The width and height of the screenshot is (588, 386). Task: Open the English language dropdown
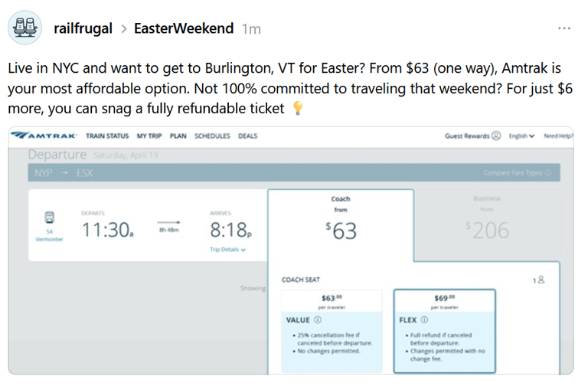[x=521, y=136]
